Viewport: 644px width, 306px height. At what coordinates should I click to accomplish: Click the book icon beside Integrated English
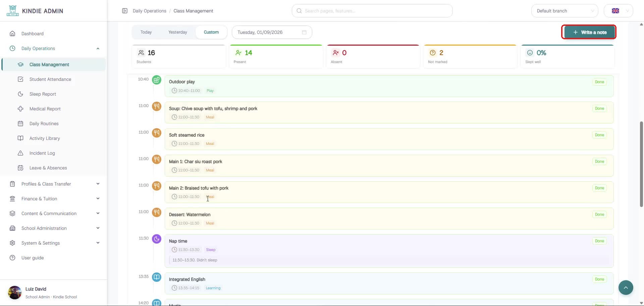pyautogui.click(x=157, y=277)
